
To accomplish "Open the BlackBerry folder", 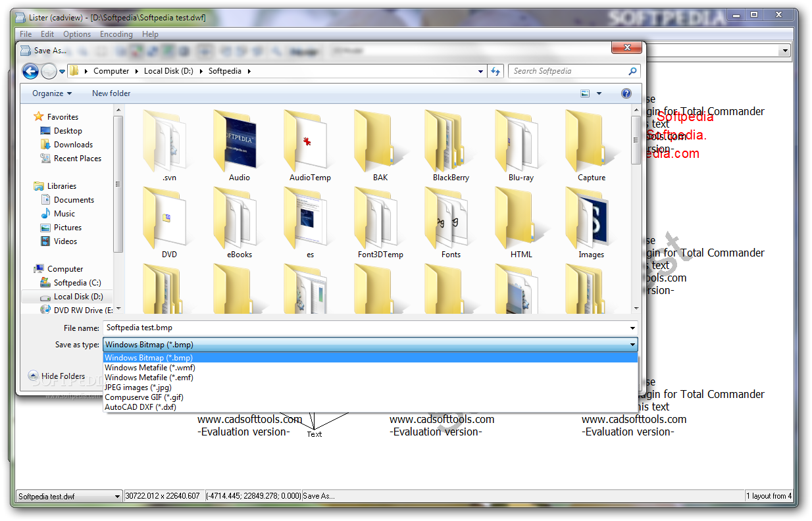I will click(451, 146).
